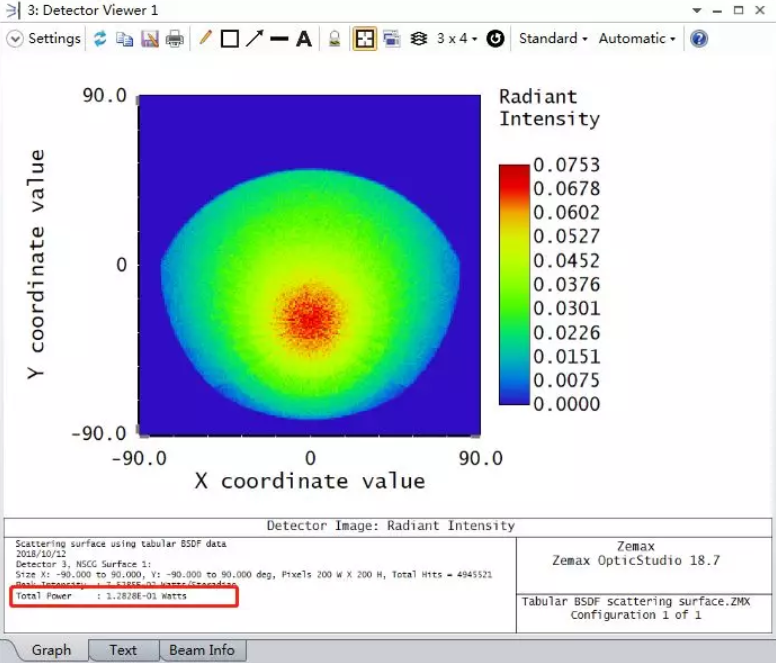Click the copy window icon

tap(125, 39)
